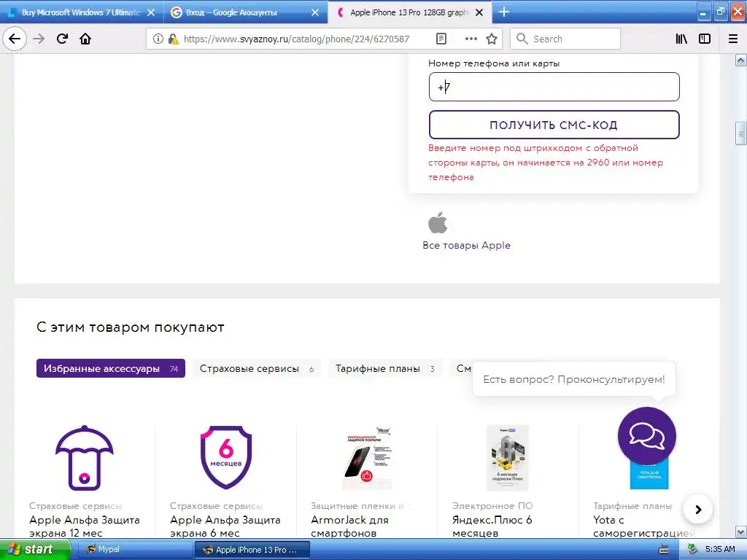Open Все товары Apple link

point(466,245)
